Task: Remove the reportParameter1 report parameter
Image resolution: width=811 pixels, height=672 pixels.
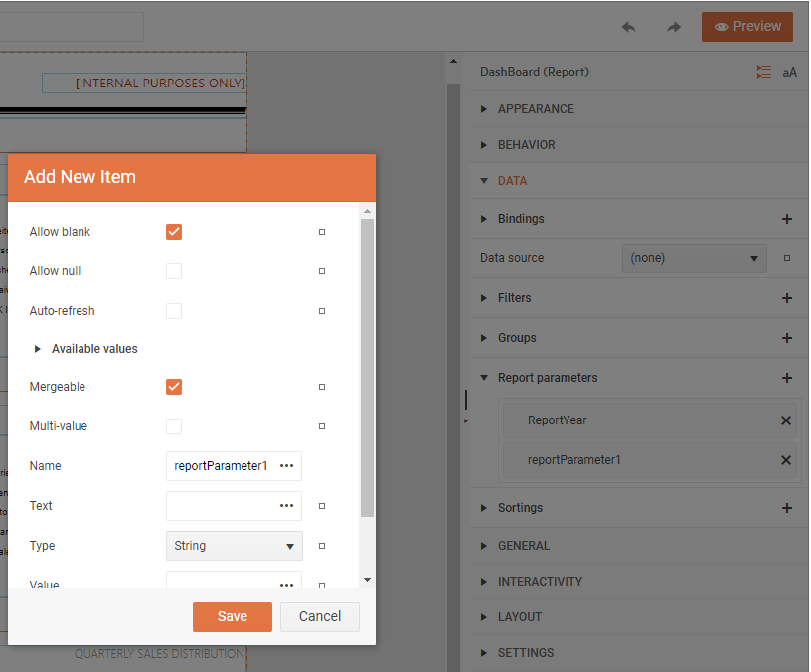Action: click(x=785, y=460)
